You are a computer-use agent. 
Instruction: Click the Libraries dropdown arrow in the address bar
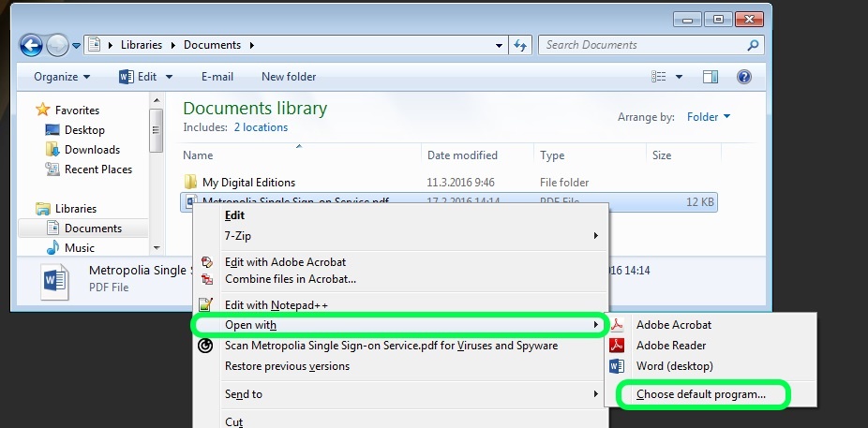tap(172, 45)
